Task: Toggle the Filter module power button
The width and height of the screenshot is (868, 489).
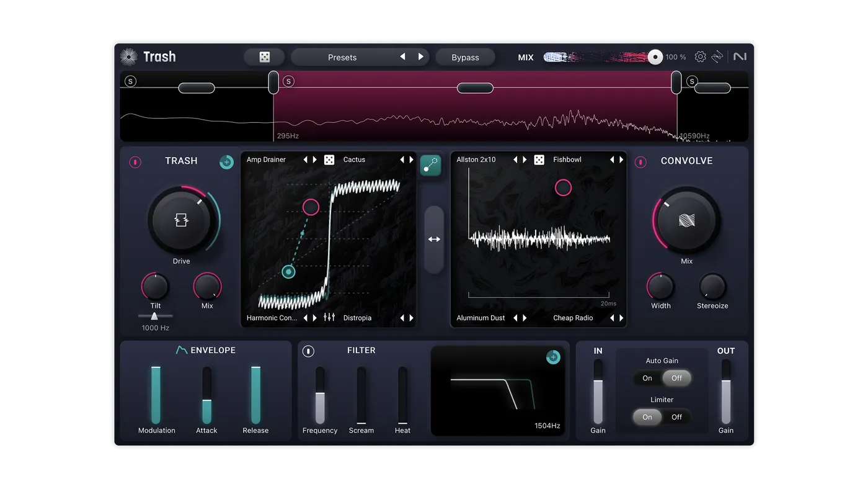Action: coord(308,351)
